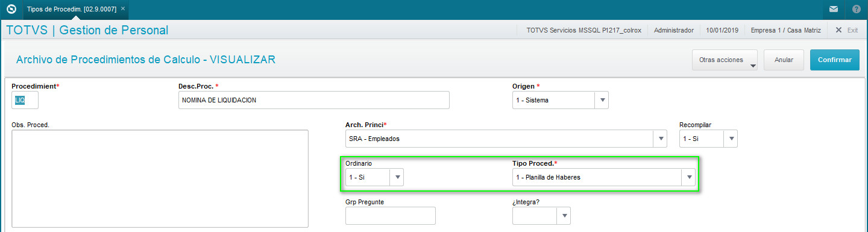Viewport: 868px width, 232px height.
Task: Open the Recompilar combo box
Action: pyautogui.click(x=708, y=139)
